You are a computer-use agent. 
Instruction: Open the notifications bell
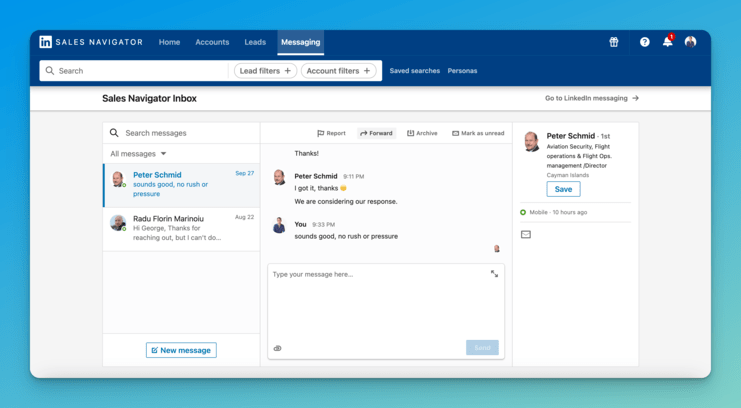(668, 41)
